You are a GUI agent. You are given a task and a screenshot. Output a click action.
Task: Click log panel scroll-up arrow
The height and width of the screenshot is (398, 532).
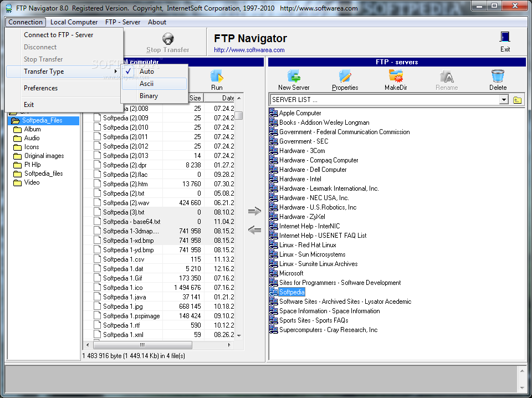[522, 371]
